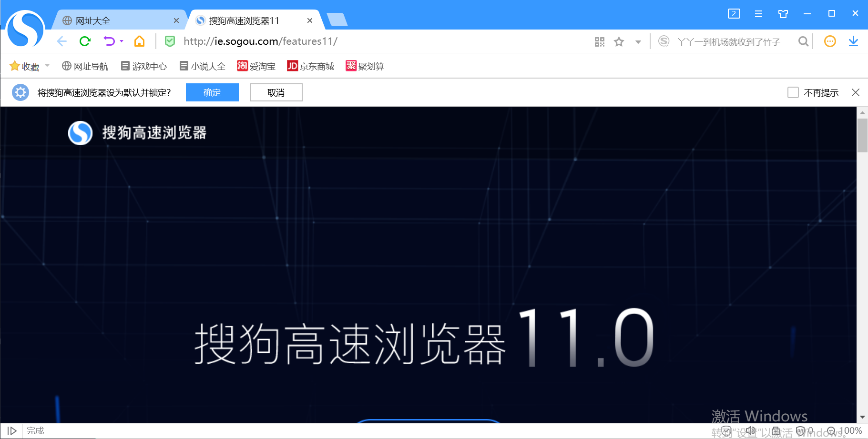Open the 京东商城 bookmark
868x439 pixels.
pos(311,66)
